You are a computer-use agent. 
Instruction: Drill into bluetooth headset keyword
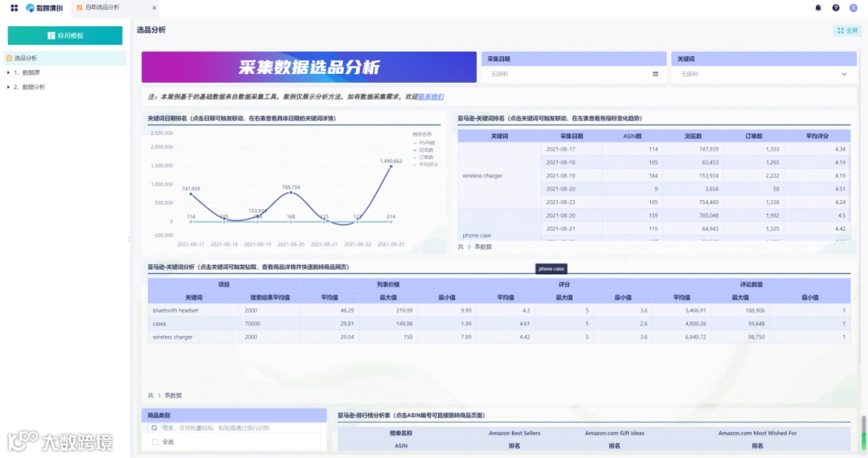(x=175, y=310)
